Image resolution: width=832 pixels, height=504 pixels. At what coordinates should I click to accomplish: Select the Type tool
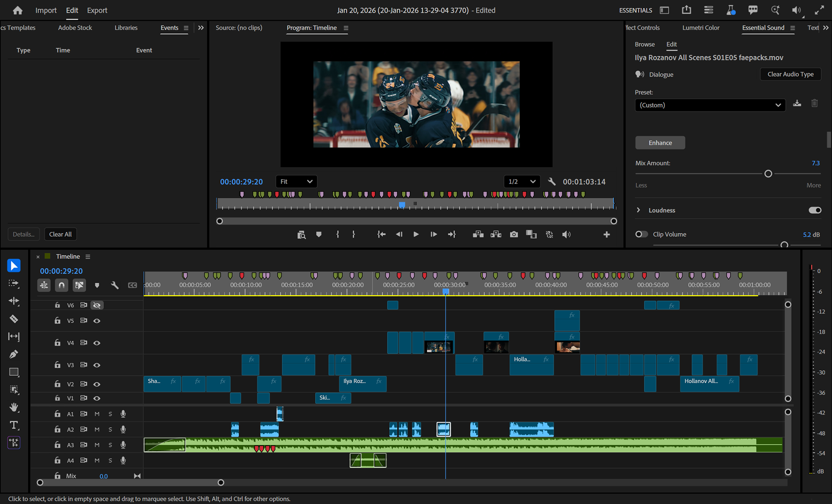[x=14, y=425]
